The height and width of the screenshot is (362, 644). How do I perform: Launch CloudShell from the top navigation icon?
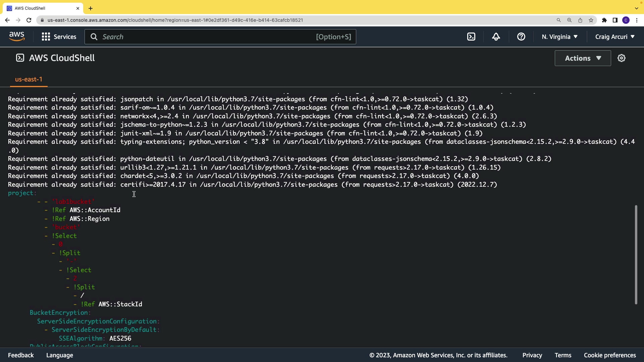tap(471, 37)
